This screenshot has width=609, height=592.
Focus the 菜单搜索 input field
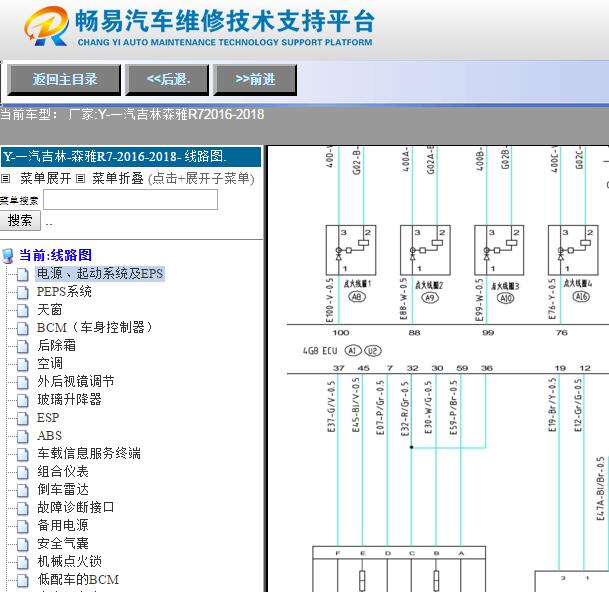[130, 200]
